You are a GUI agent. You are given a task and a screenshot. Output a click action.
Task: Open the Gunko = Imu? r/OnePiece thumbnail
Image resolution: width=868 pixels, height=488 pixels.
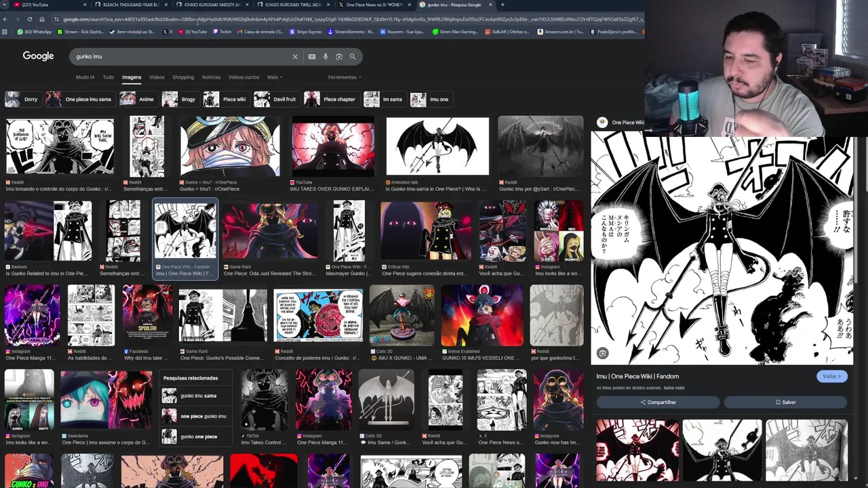point(230,146)
